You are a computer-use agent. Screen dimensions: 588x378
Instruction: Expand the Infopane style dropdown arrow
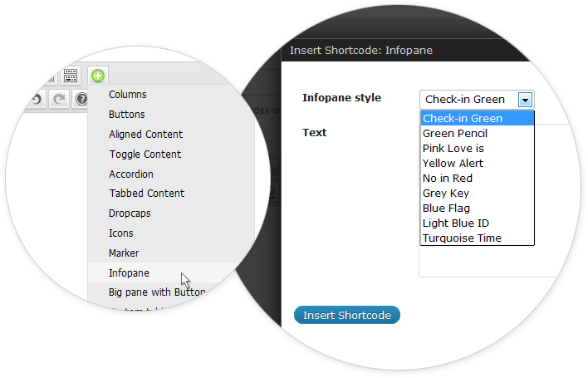[x=524, y=100]
